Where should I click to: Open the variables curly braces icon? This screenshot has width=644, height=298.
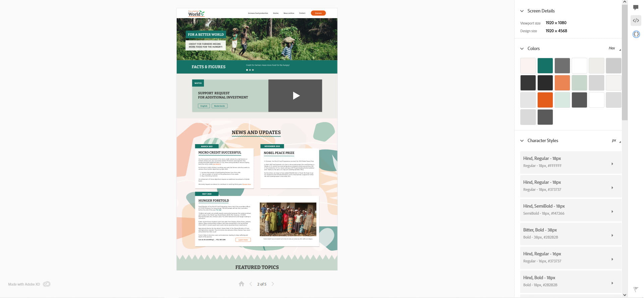click(636, 34)
